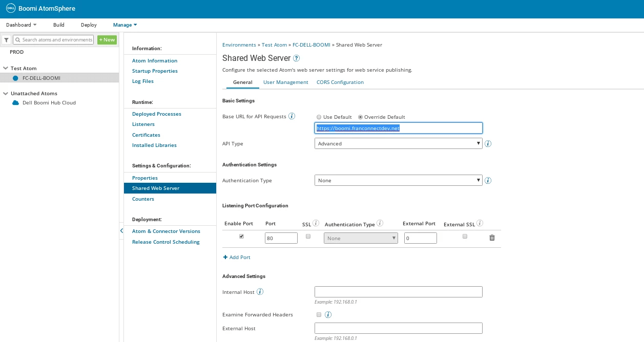Viewport: 644px width, 342px height.
Task: Show info for Authentication Type column header
Action: pyautogui.click(x=380, y=223)
